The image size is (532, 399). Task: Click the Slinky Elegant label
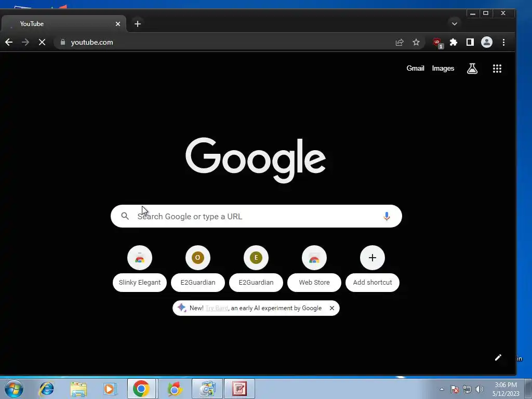click(x=140, y=282)
